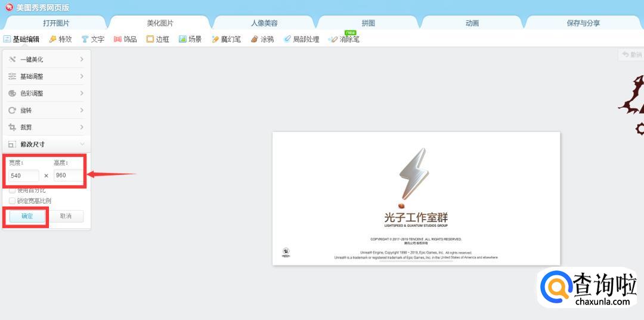This screenshot has height=320, width=644.
Task: Select the 基础编辑 toolbar icon
Action: (7, 39)
